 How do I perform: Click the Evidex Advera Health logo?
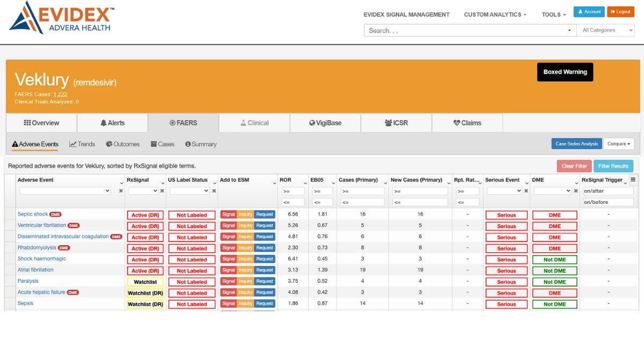[62, 18]
